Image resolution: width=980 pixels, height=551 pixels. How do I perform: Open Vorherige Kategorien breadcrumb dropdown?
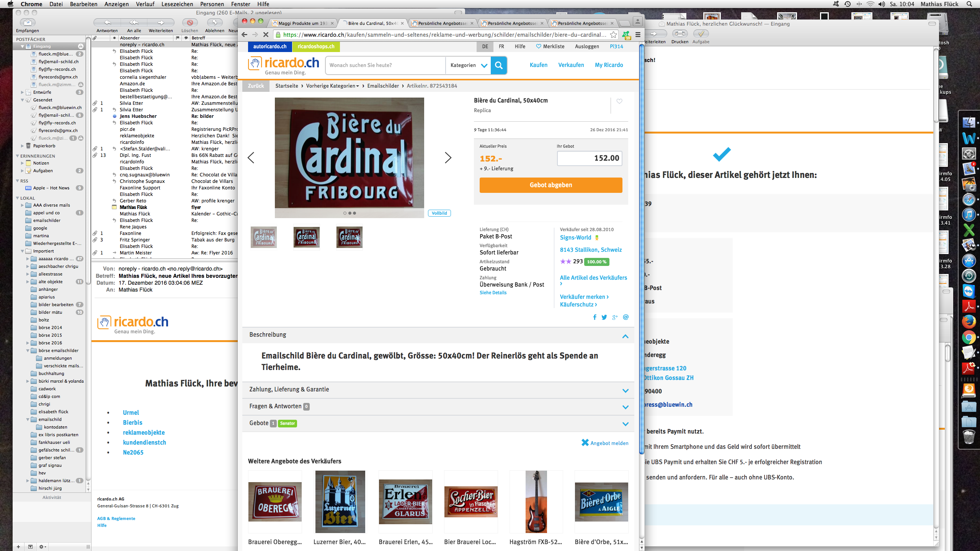[x=332, y=86]
